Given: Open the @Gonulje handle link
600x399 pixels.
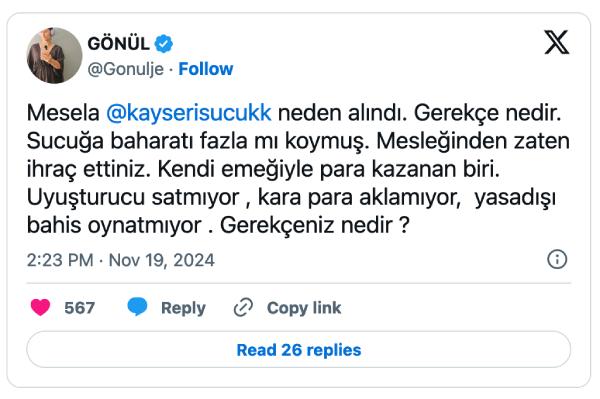Looking at the screenshot, I should coord(126,69).
